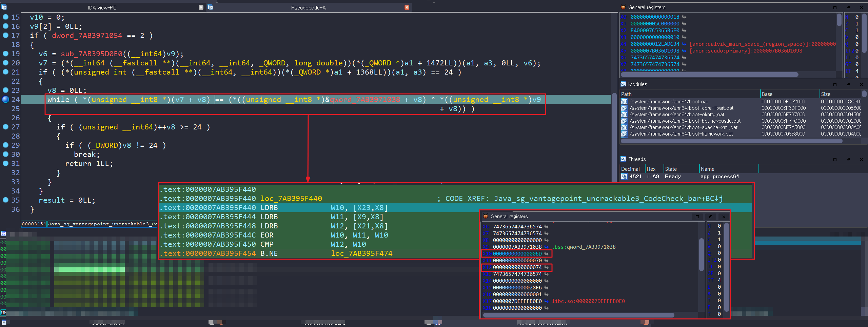The image size is (868, 327).
Task: Float the Modules panel with its undock icon
Action: click(x=848, y=84)
